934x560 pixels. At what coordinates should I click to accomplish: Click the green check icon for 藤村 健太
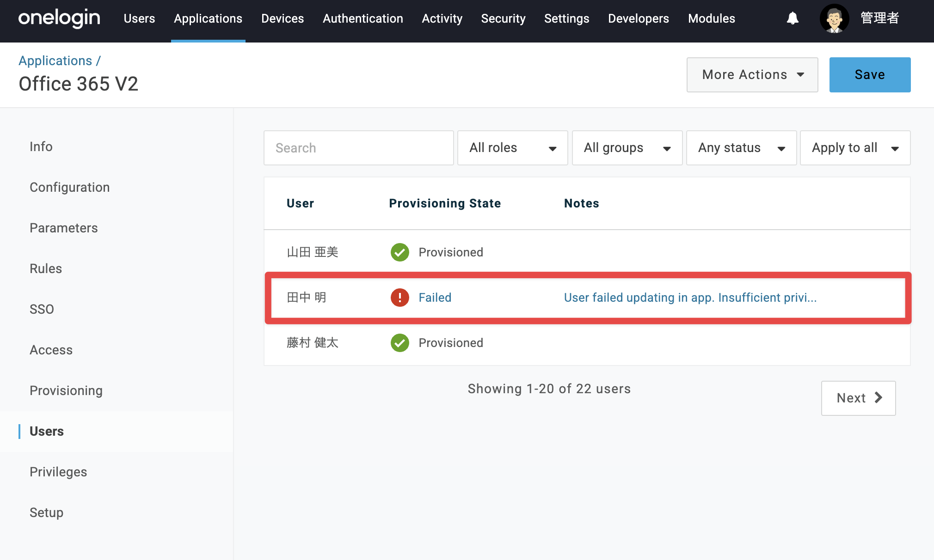400,343
